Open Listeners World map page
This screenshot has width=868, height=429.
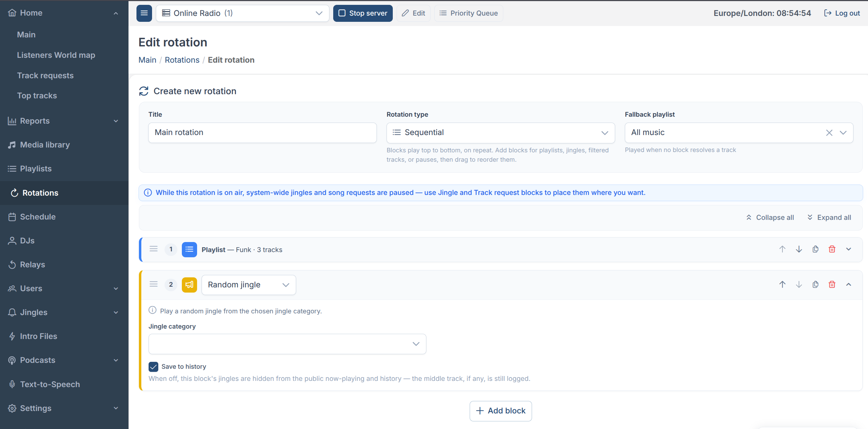(x=56, y=55)
